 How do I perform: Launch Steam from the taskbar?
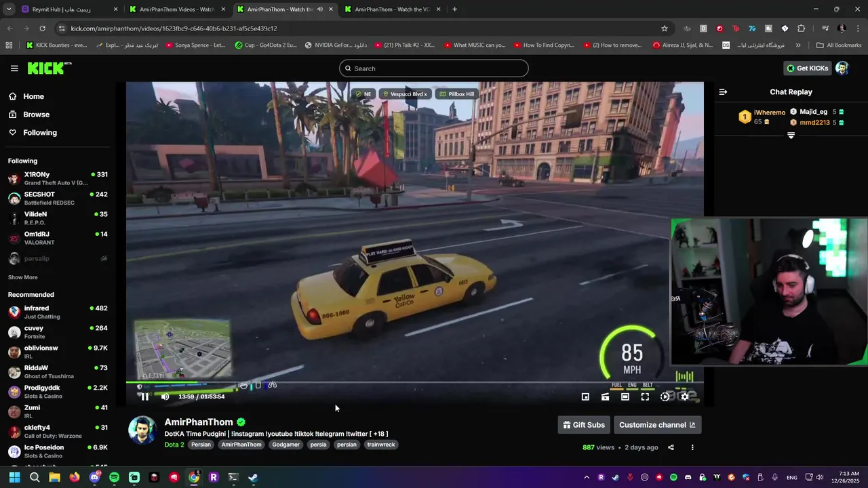(x=253, y=477)
